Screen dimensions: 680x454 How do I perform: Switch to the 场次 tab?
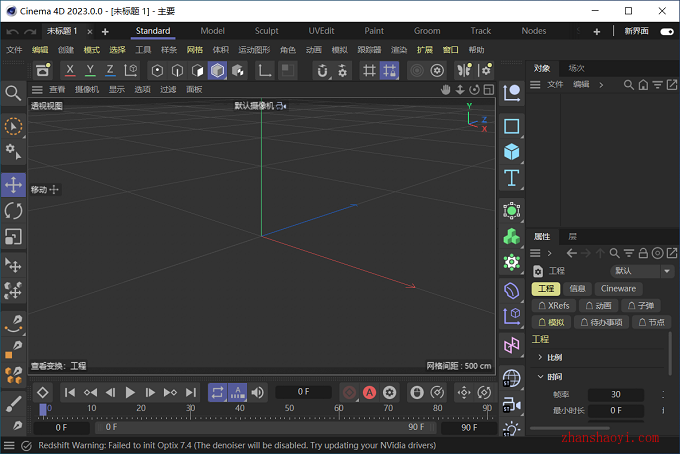click(x=576, y=68)
